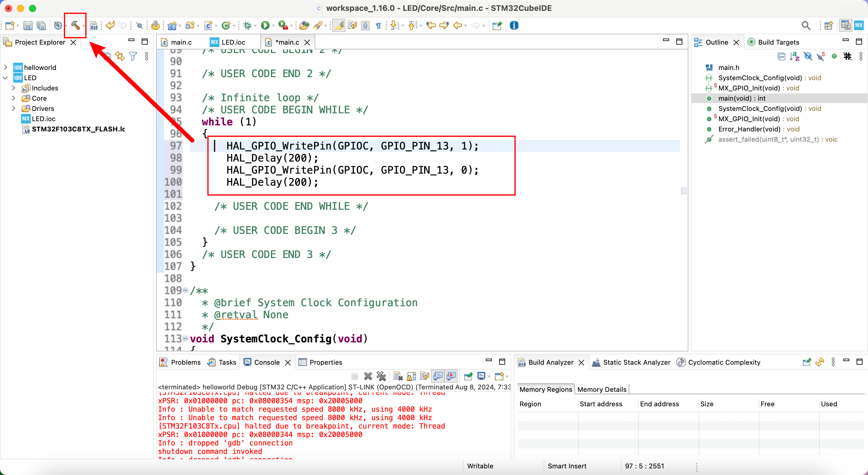Screen dimensions: 868x475
Task: Click the binary 010 instruction stepping icon
Action: [94, 26]
